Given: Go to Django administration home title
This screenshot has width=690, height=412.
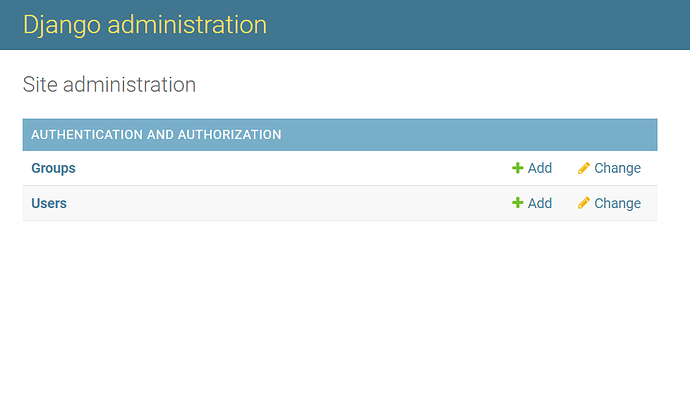Looking at the screenshot, I should 145,25.
